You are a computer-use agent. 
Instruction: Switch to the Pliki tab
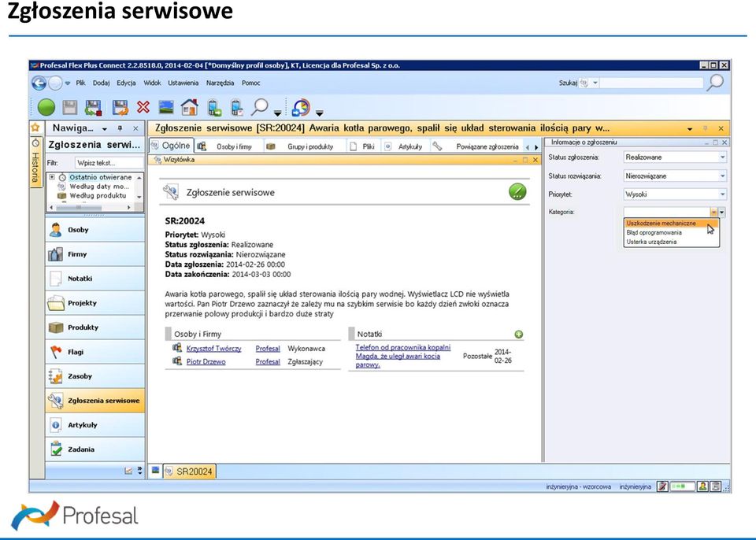click(364, 146)
